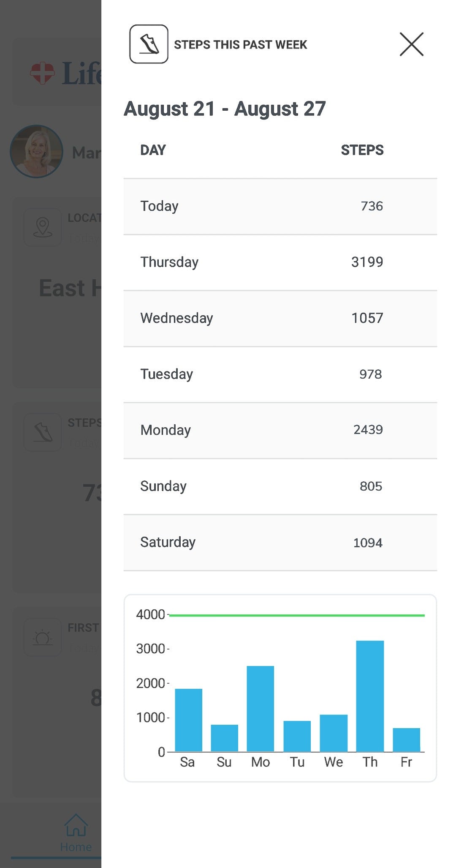Click the Saturday bar in the chart
This screenshot has height=868, width=456.
tap(188, 721)
